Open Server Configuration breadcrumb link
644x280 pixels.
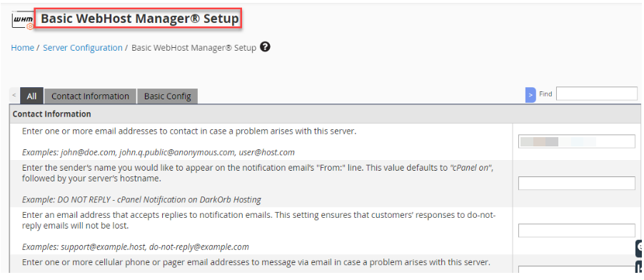[x=83, y=48]
